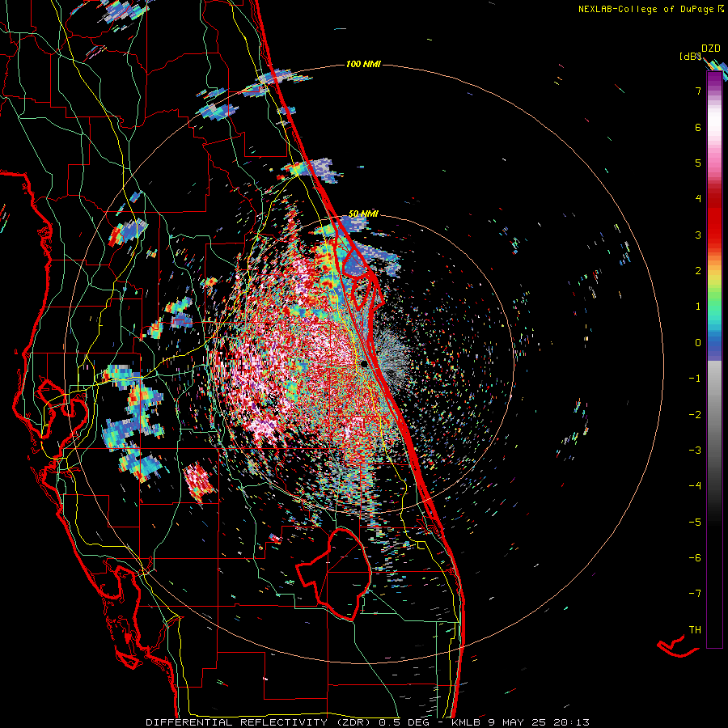Image resolution: width=728 pixels, height=728 pixels.
Task: Click the 100 NMI range ring label
Action: tap(363, 64)
